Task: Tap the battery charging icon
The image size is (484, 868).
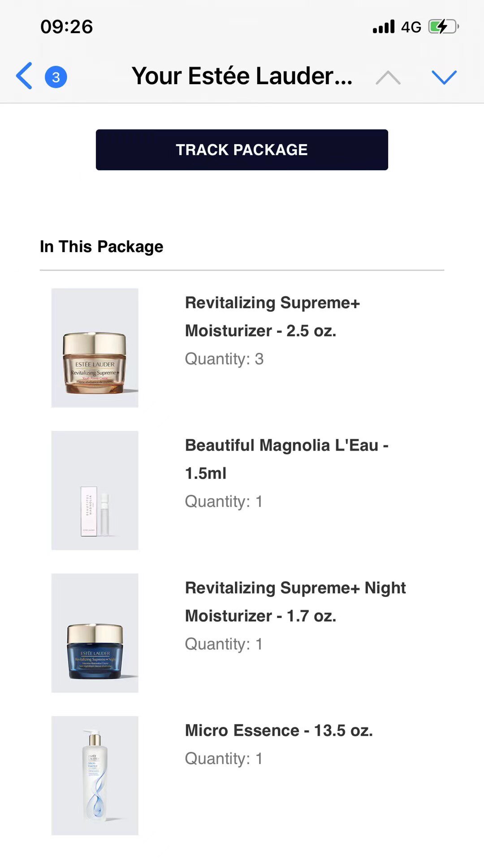Action: (443, 27)
